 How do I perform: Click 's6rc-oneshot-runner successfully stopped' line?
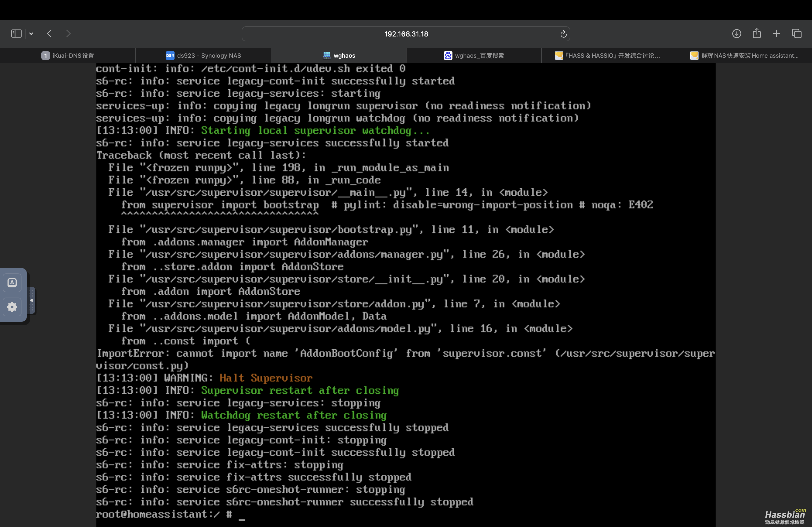click(285, 502)
